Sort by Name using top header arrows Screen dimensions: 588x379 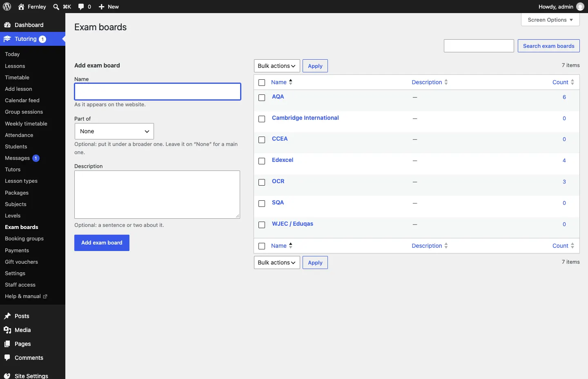[x=290, y=82]
